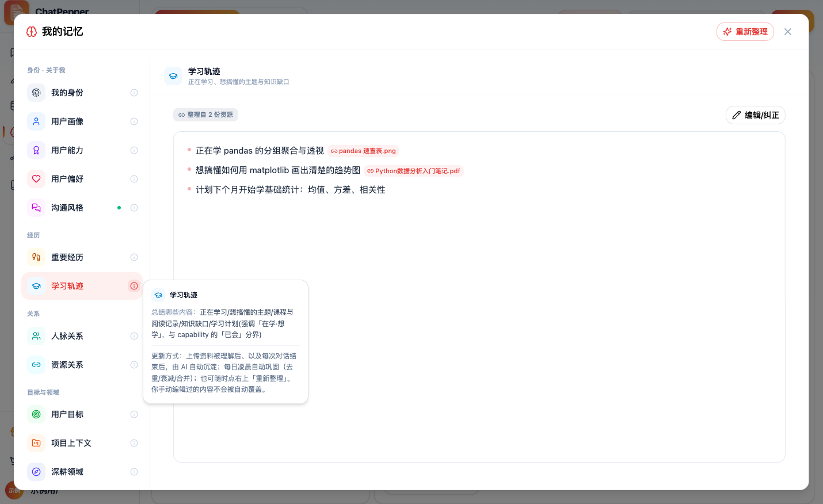Show info for 重要经历 row
The image size is (823, 504).
(x=134, y=257)
